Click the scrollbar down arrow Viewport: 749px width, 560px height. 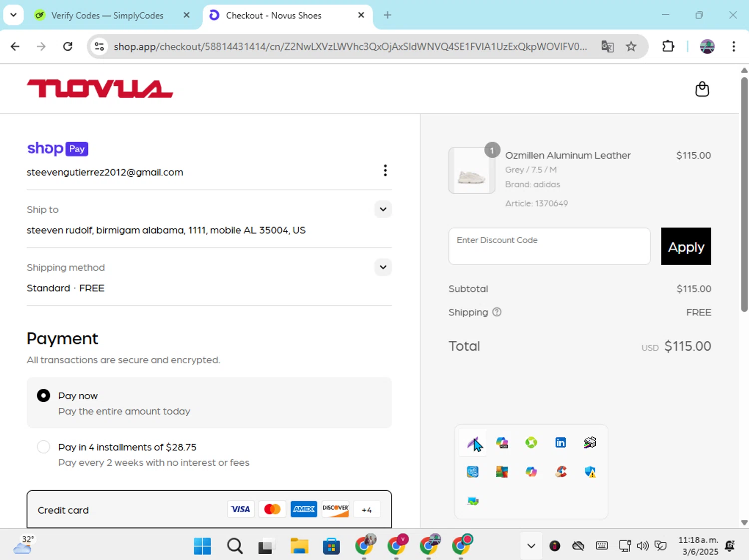click(744, 523)
